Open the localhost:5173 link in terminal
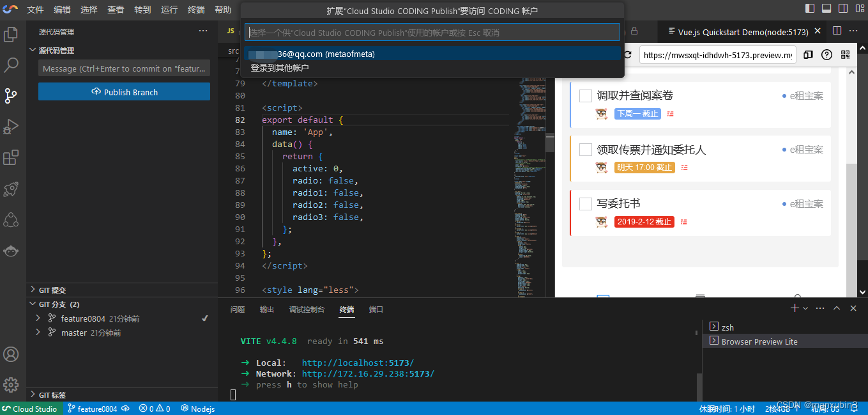 [358, 363]
